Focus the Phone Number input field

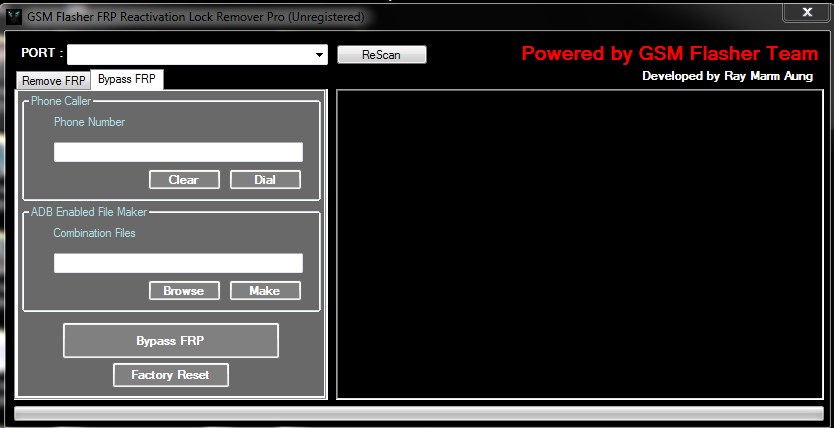click(178, 152)
